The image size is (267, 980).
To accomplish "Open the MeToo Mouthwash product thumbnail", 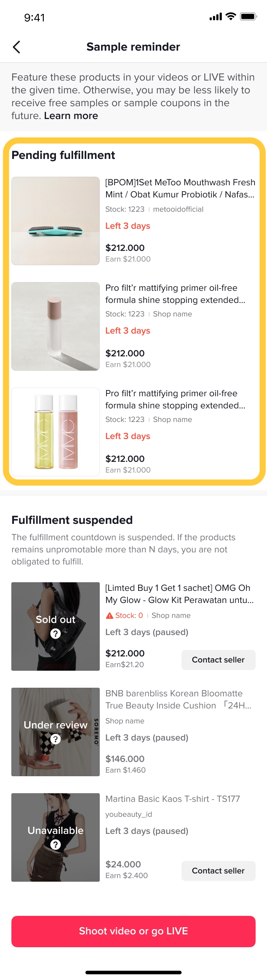I will pyautogui.click(x=56, y=221).
